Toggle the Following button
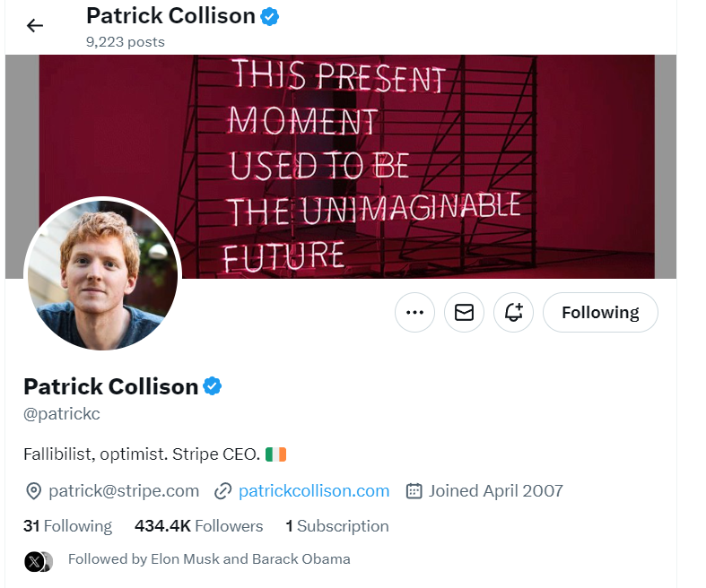 600,312
